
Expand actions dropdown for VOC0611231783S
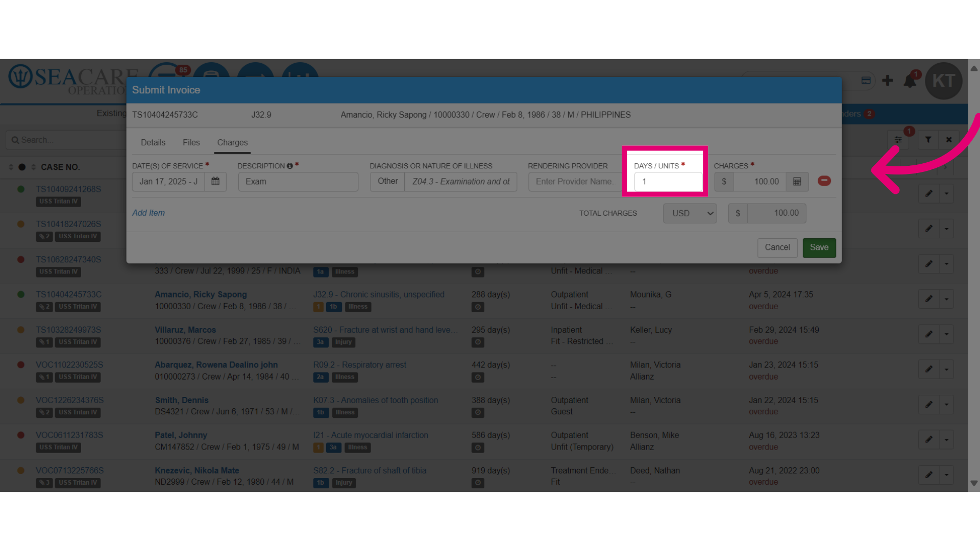(946, 439)
